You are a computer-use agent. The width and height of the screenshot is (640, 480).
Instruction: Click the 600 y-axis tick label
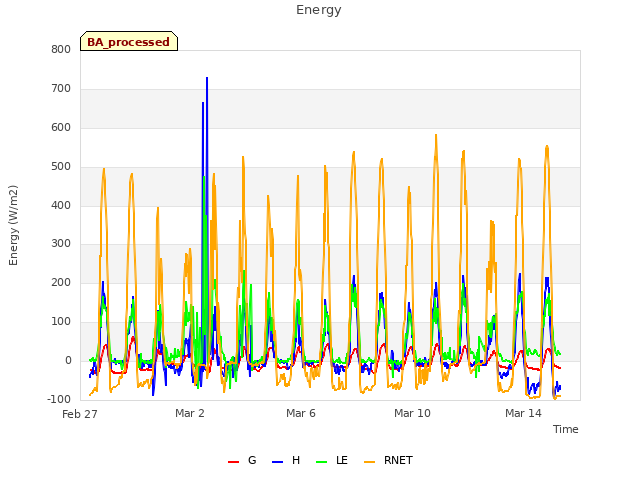[x=61, y=128]
